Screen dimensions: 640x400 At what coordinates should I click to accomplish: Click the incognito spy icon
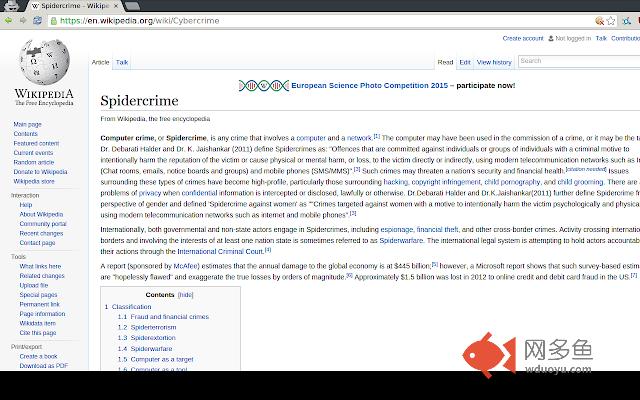[x=11, y=5]
